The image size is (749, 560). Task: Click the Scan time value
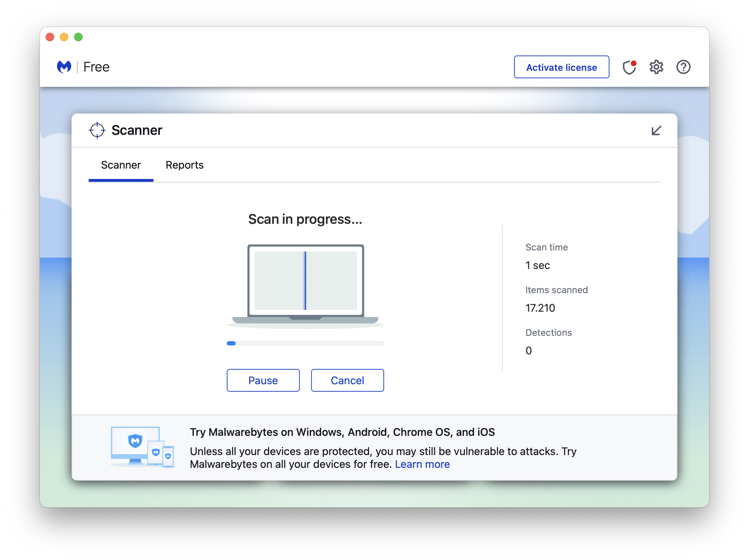tap(538, 265)
